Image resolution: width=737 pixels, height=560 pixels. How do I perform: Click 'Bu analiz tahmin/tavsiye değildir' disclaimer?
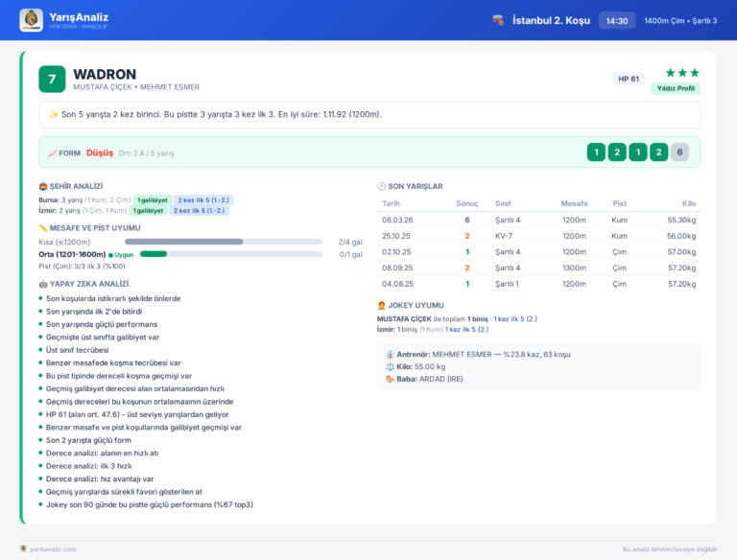670,549
